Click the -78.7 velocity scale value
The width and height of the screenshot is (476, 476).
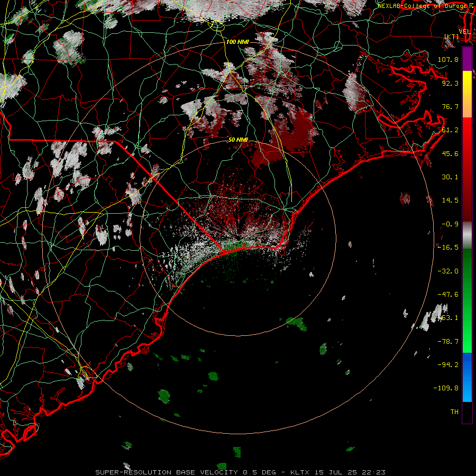click(448, 342)
